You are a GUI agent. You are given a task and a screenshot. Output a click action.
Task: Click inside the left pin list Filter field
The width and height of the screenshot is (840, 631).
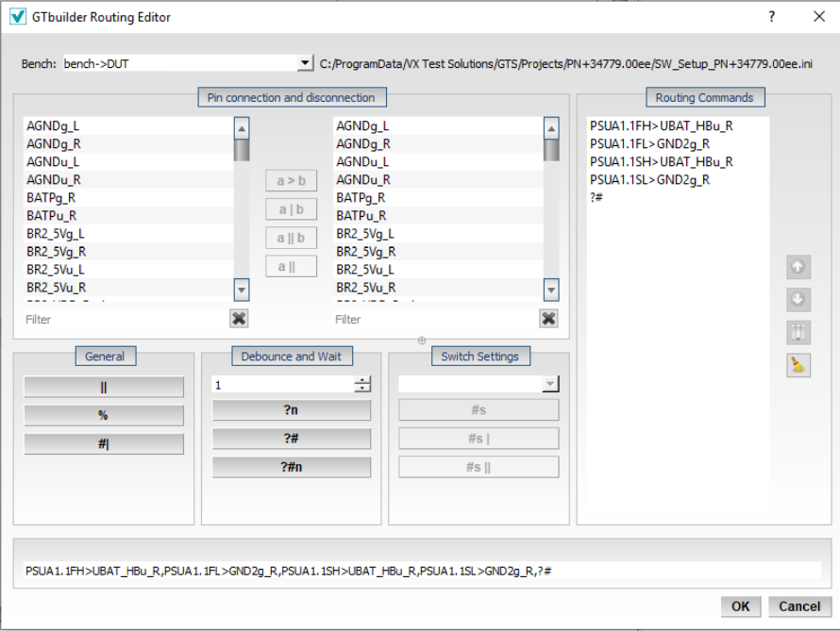tap(123, 318)
